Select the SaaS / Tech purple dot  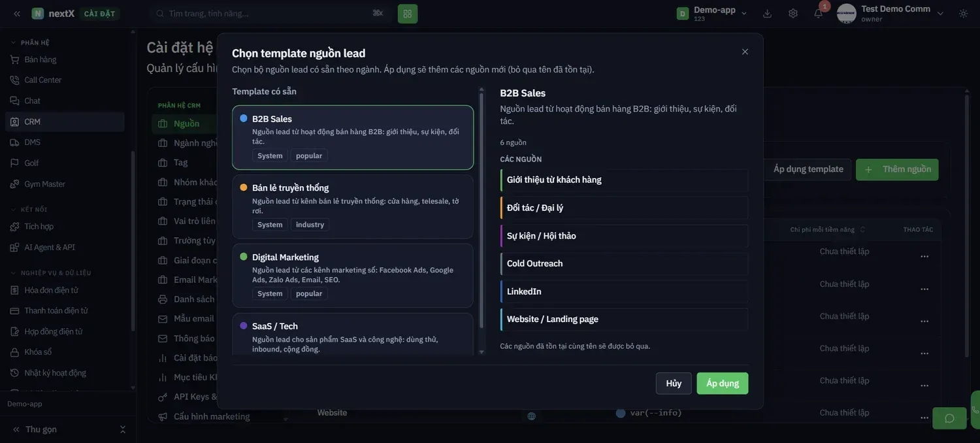coord(244,325)
